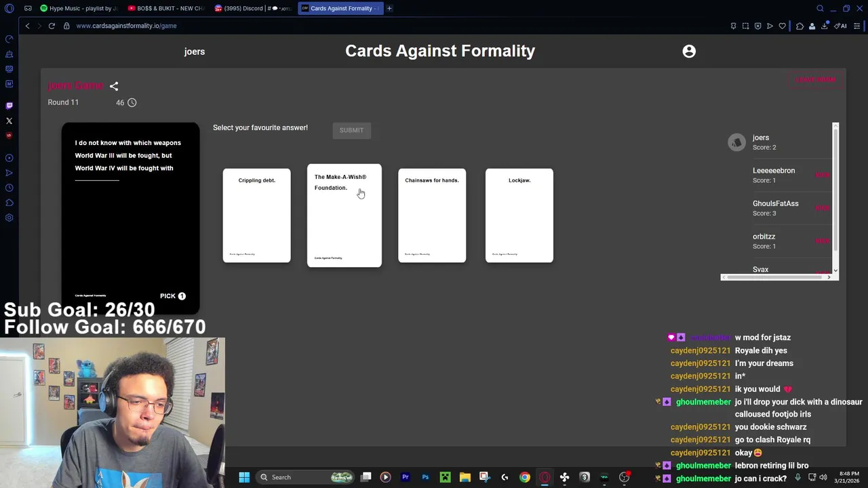Screen dimensions: 868x488
Task: Click the site security padlock icon
Action: [66, 26]
